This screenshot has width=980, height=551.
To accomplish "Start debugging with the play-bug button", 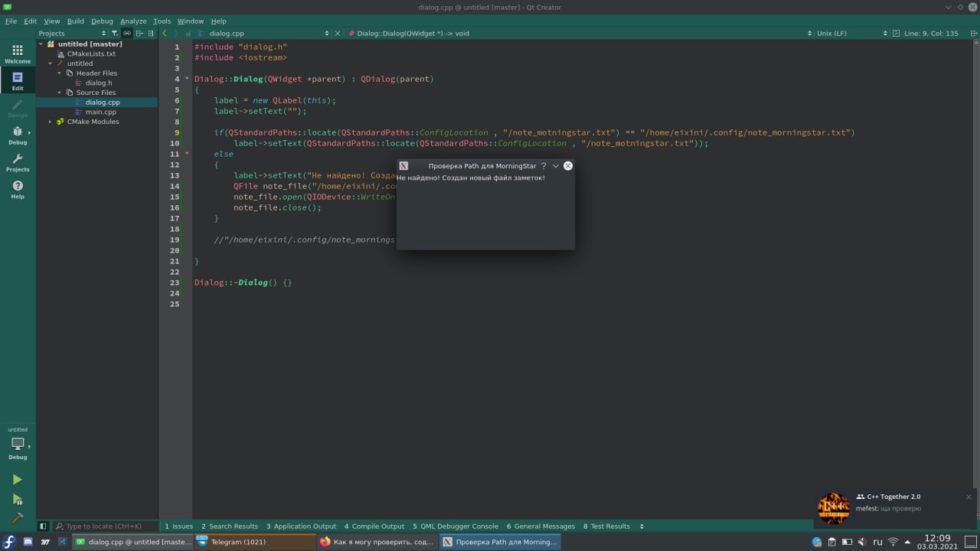I will [18, 499].
